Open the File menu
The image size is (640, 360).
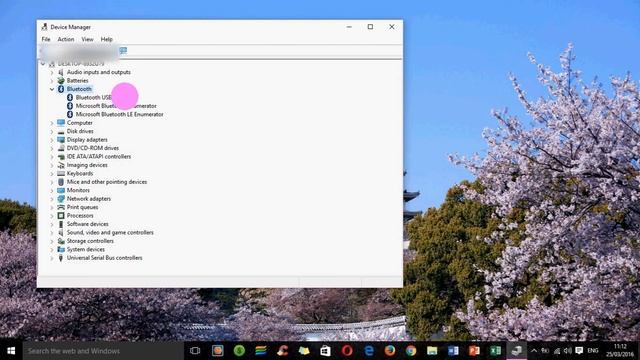coord(46,39)
